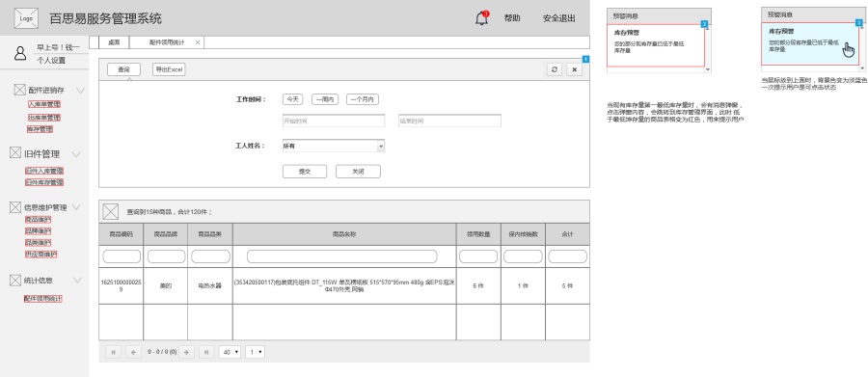Open 旧件入库管理 in sidebar
This screenshot has height=377, width=868.
coord(44,171)
